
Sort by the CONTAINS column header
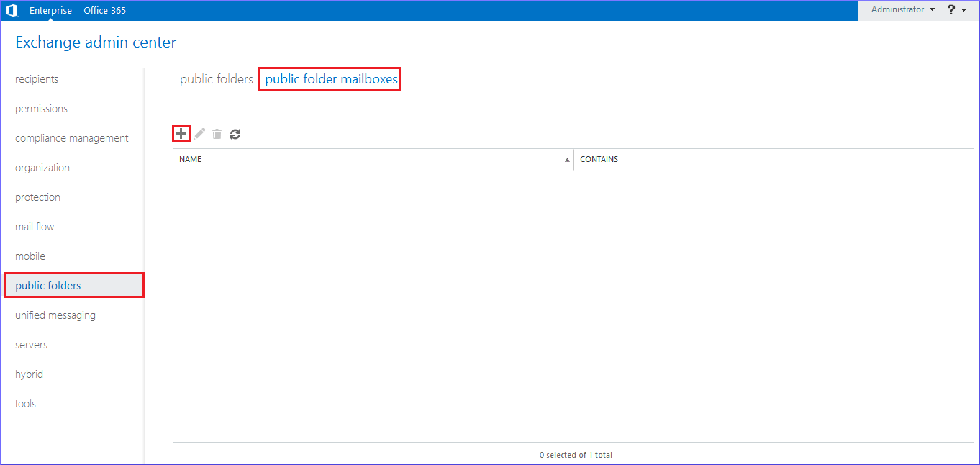(773, 160)
